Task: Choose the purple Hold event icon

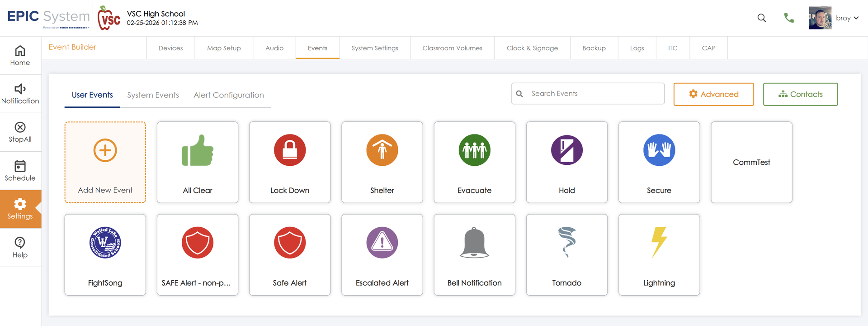Action: click(566, 150)
